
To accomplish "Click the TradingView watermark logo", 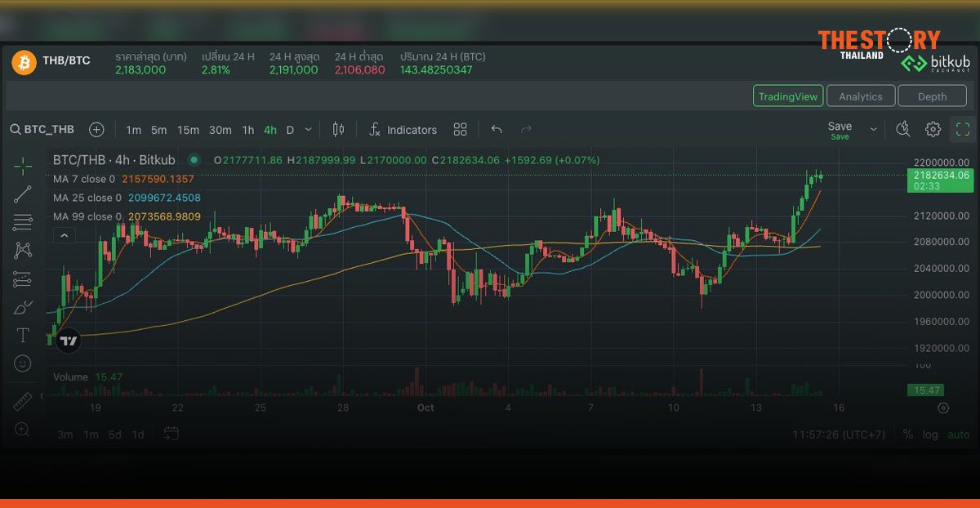I will (69, 341).
